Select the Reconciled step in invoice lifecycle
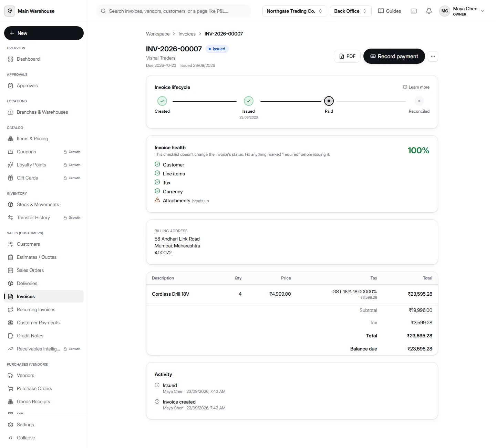This screenshot has width=496, height=448. pyautogui.click(x=419, y=101)
